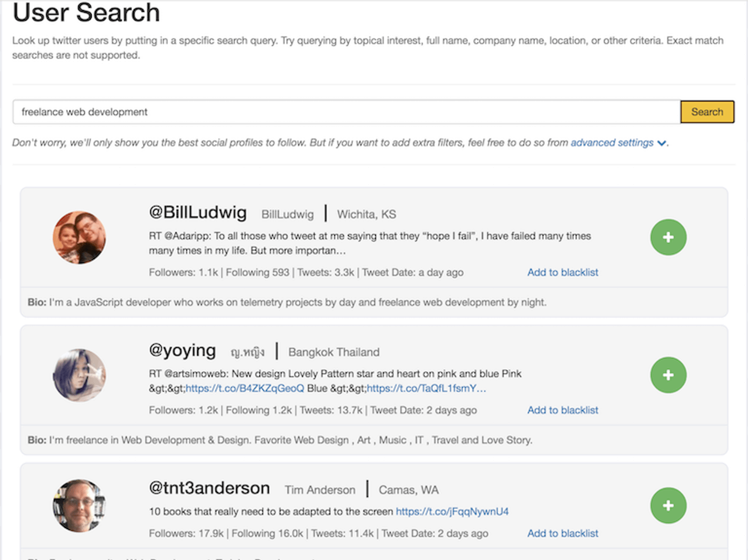Open @tnt3anderson profile avatar

pyautogui.click(x=79, y=506)
